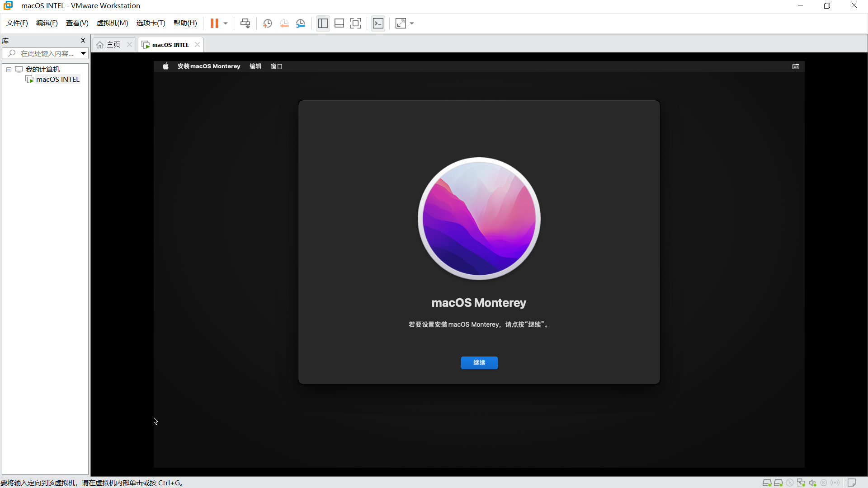Click Send Ctrl+Alt+Del toolbar icon
Image resolution: width=868 pixels, height=488 pixels.
pyautogui.click(x=245, y=23)
